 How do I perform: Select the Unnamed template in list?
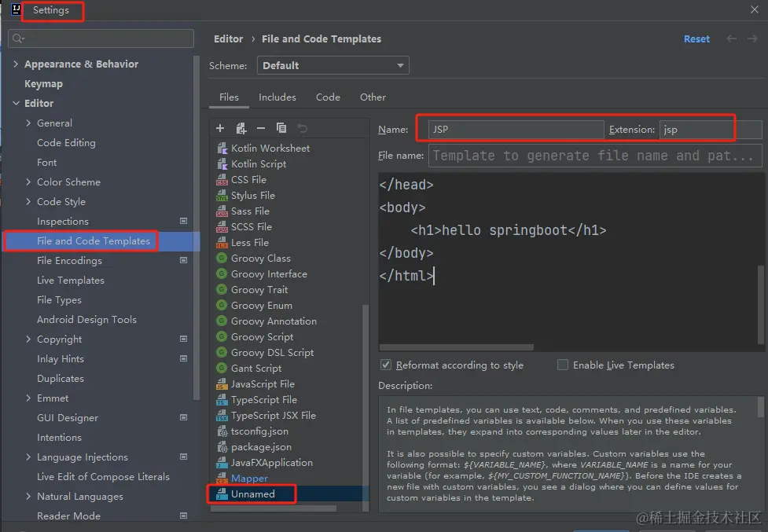289,493
